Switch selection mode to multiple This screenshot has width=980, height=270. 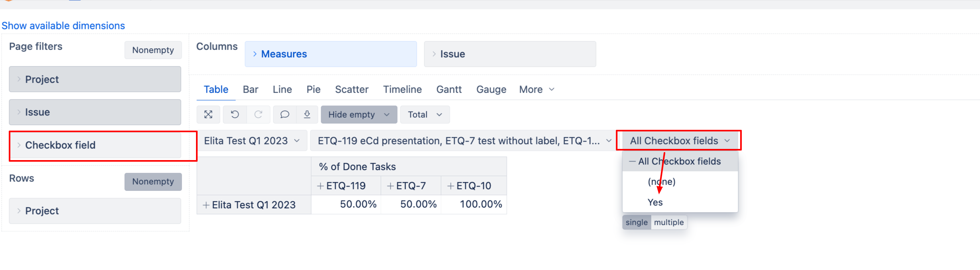pyautogui.click(x=669, y=222)
